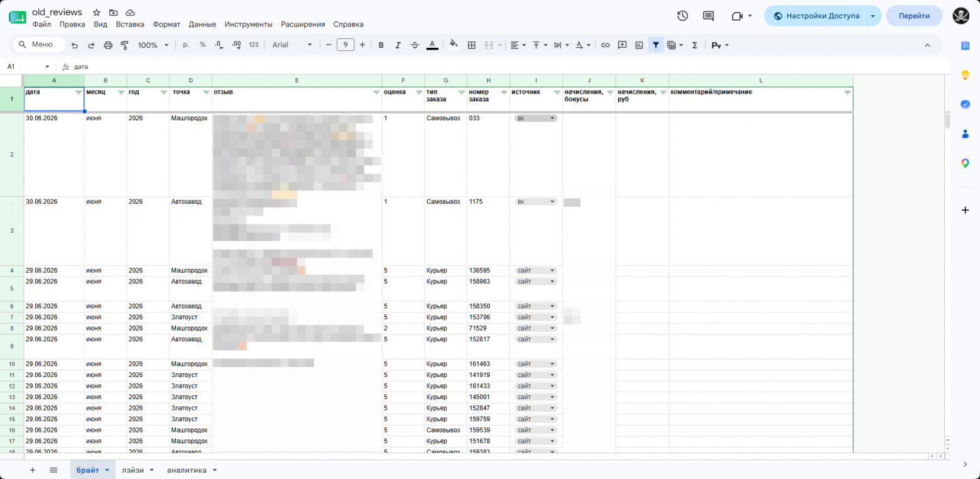Open filter views dropdown

675,45
